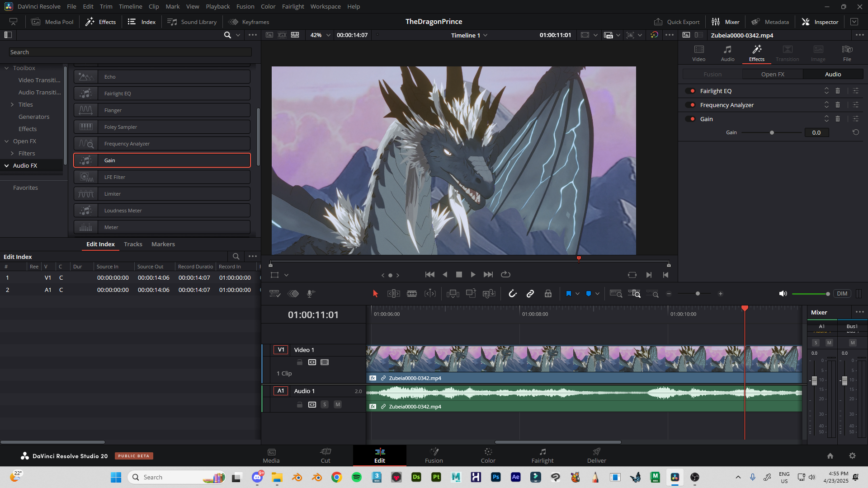
Task: Toggle loop playback
Action: coord(505,275)
